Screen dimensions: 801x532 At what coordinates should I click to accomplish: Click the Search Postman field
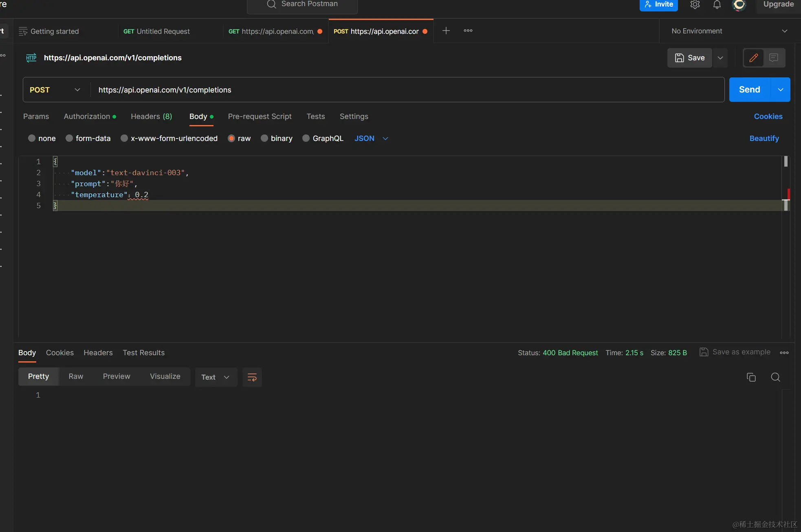pyautogui.click(x=302, y=4)
